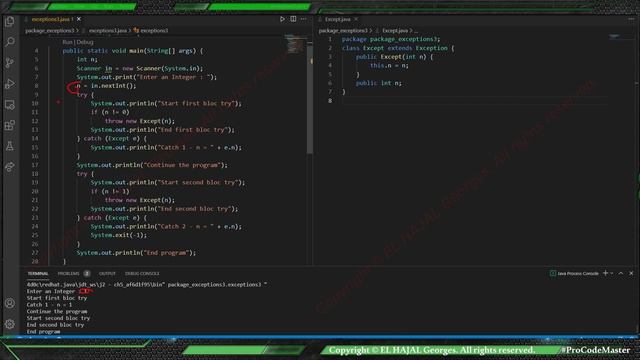Click terminal line 'End second bloc try'
640x360 pixels.
point(56,325)
